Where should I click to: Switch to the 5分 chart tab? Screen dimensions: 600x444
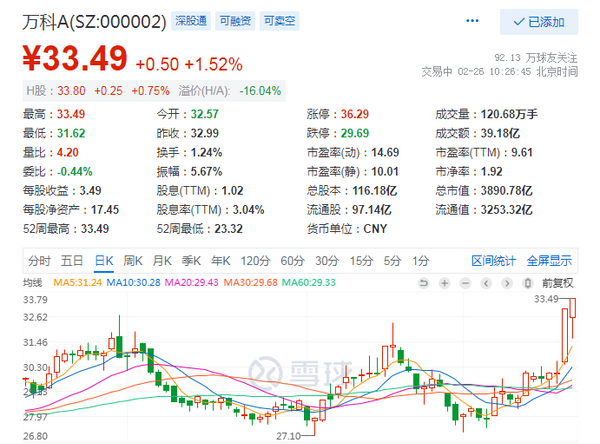[x=393, y=261]
